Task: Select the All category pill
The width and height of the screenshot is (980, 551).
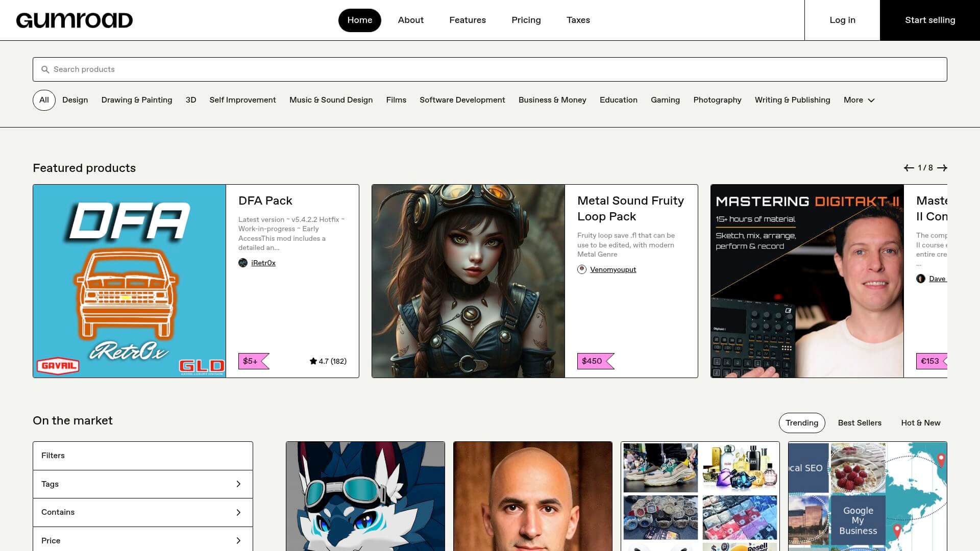Action: coord(44,100)
